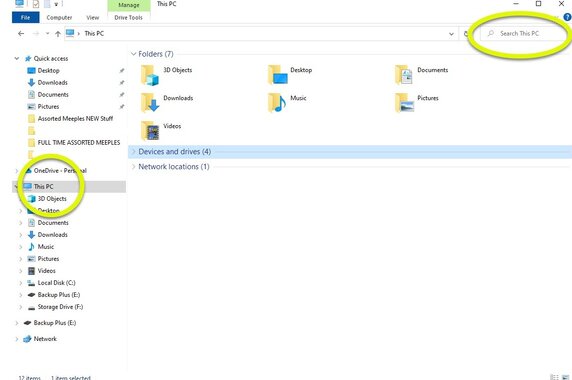Expand the Documents node under This PC
The image size is (572, 380).
pyautogui.click(x=21, y=222)
